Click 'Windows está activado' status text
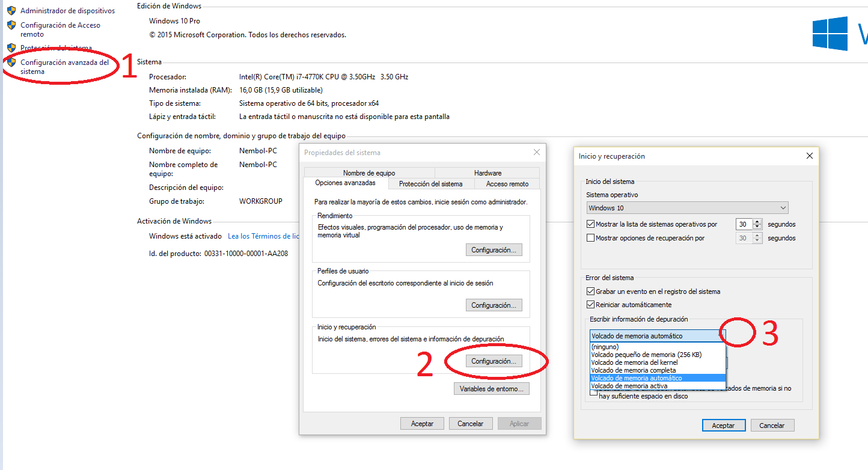The width and height of the screenshot is (868, 470). point(186,236)
